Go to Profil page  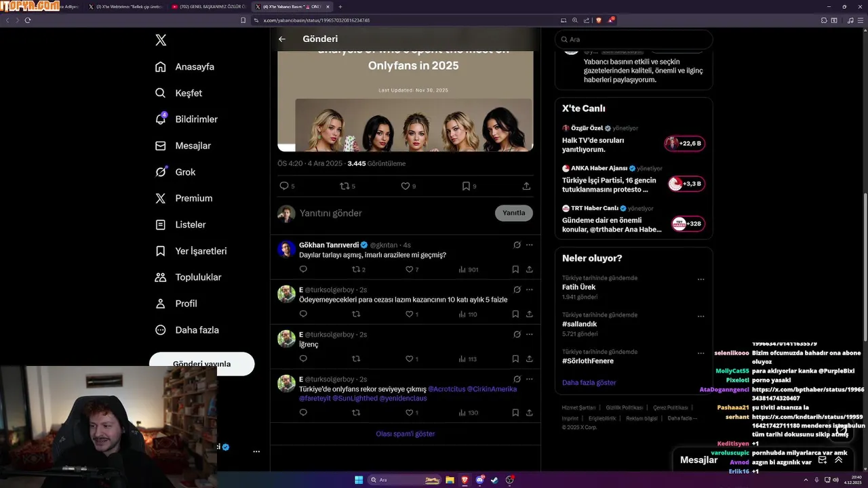pos(176,304)
